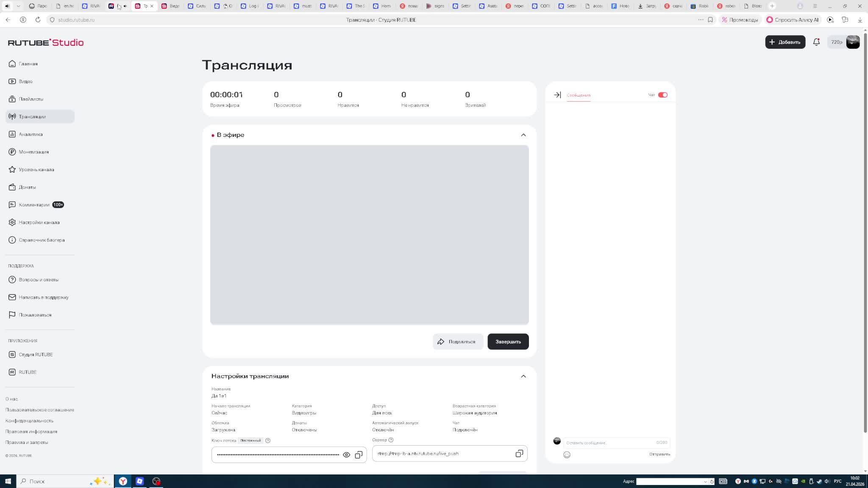Click the server help question icon
This screenshot has height=488, width=868.
pyautogui.click(x=391, y=440)
